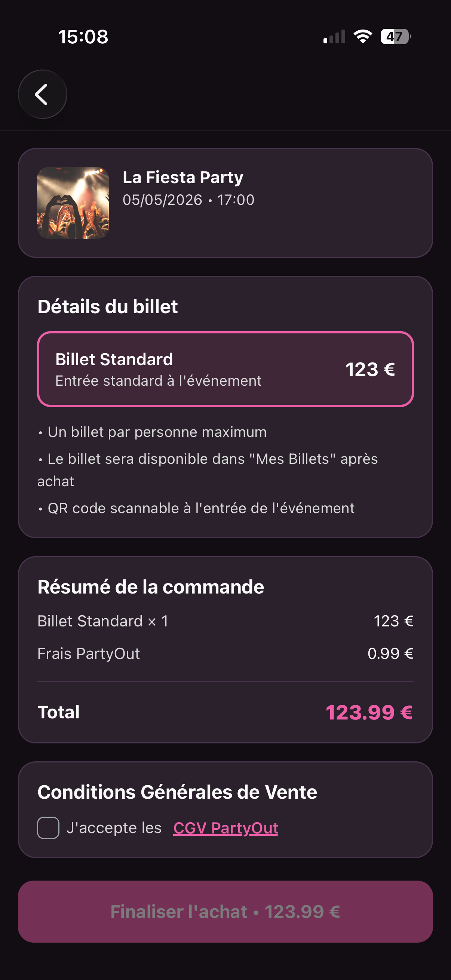Tap the J'accepte les label text
Screen dimensions: 451x980
click(114, 828)
